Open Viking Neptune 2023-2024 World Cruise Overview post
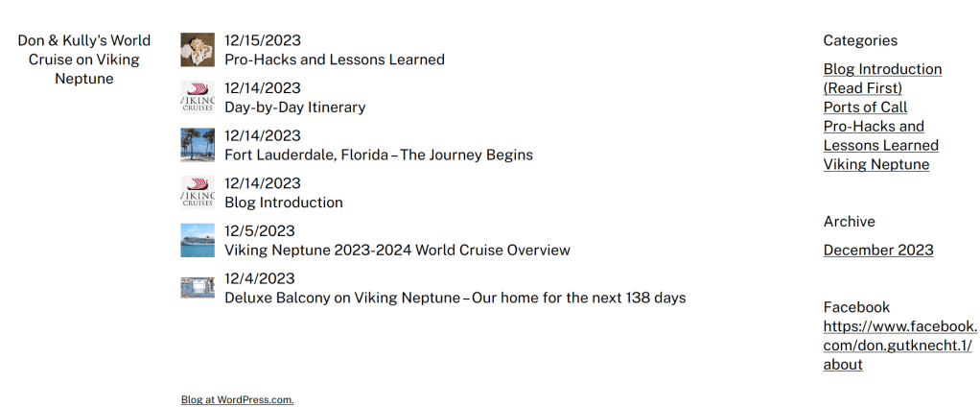This screenshot has width=980, height=407. click(x=397, y=251)
